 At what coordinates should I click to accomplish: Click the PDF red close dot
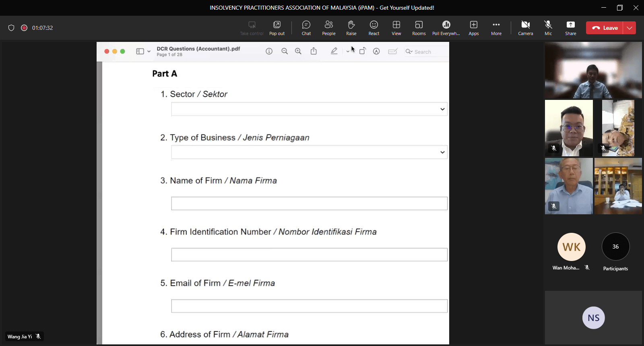tap(107, 52)
